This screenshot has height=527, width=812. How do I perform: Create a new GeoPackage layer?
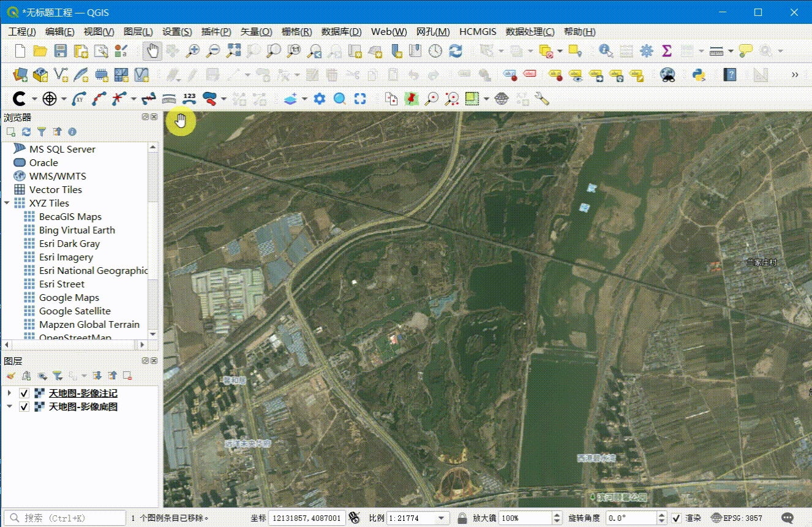pos(40,75)
